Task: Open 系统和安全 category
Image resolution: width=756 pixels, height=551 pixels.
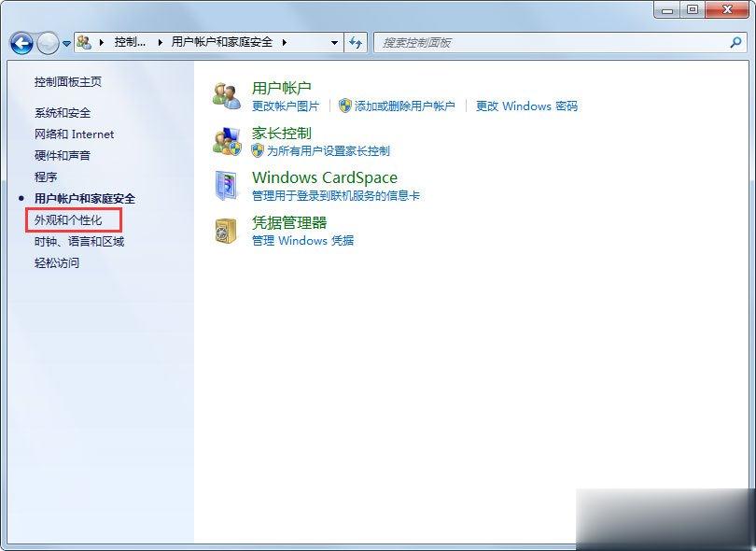Action: pyautogui.click(x=63, y=113)
